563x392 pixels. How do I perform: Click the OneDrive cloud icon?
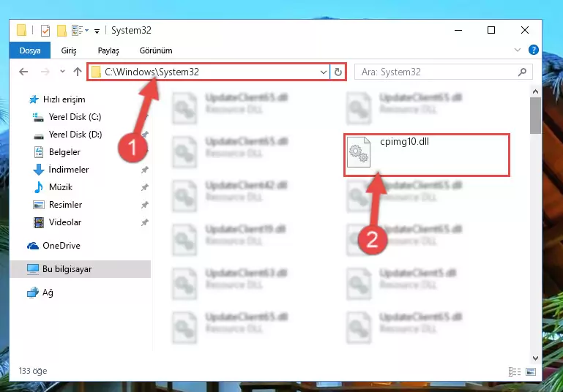[x=33, y=246]
